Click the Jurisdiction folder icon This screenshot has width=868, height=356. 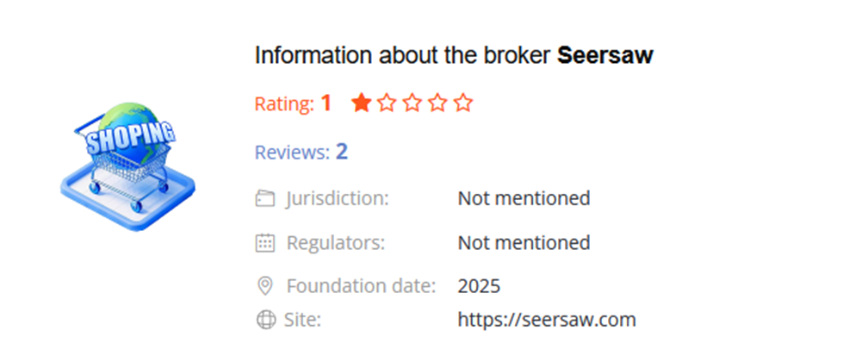pyautogui.click(x=265, y=199)
